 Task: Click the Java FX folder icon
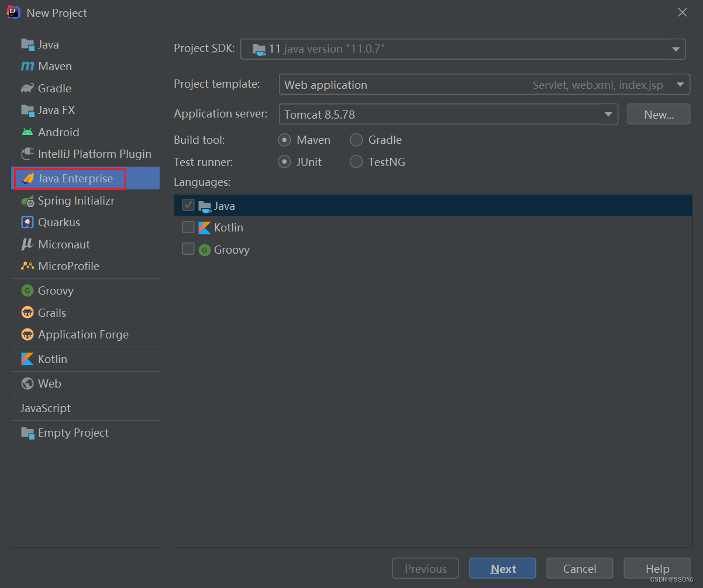[27, 110]
